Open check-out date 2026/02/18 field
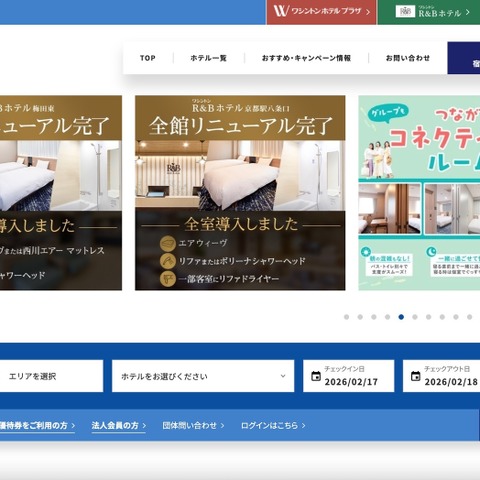Screen dimensions: 480x480 [x=441, y=376]
